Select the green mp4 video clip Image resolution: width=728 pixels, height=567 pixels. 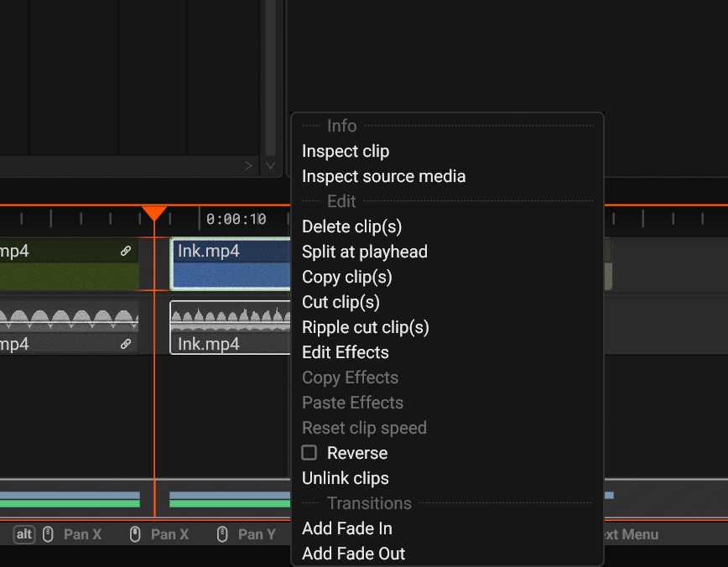tap(69, 264)
